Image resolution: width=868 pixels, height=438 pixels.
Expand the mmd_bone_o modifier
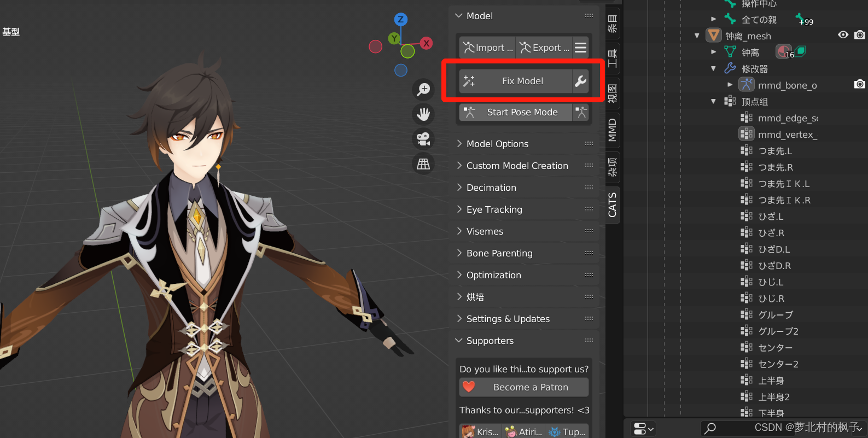click(730, 85)
